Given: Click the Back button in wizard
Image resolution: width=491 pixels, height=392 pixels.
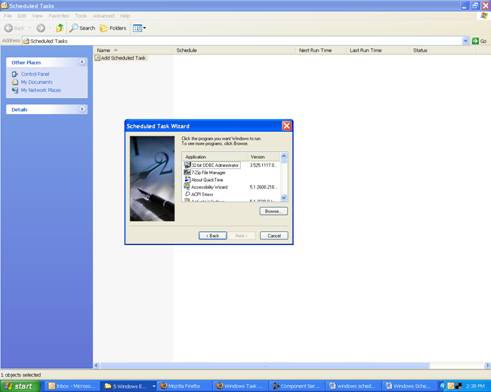Looking at the screenshot, I should click(x=213, y=236).
